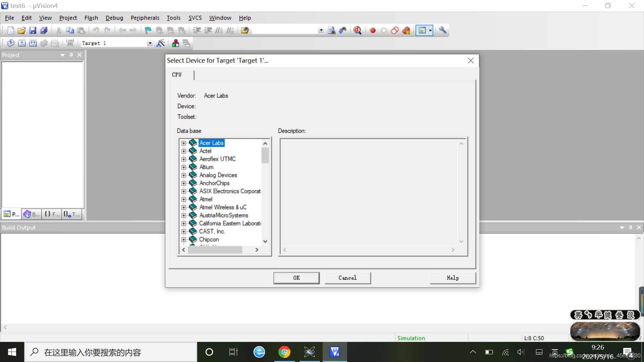Click the Bookmark flag toolbar icon

coord(148,31)
